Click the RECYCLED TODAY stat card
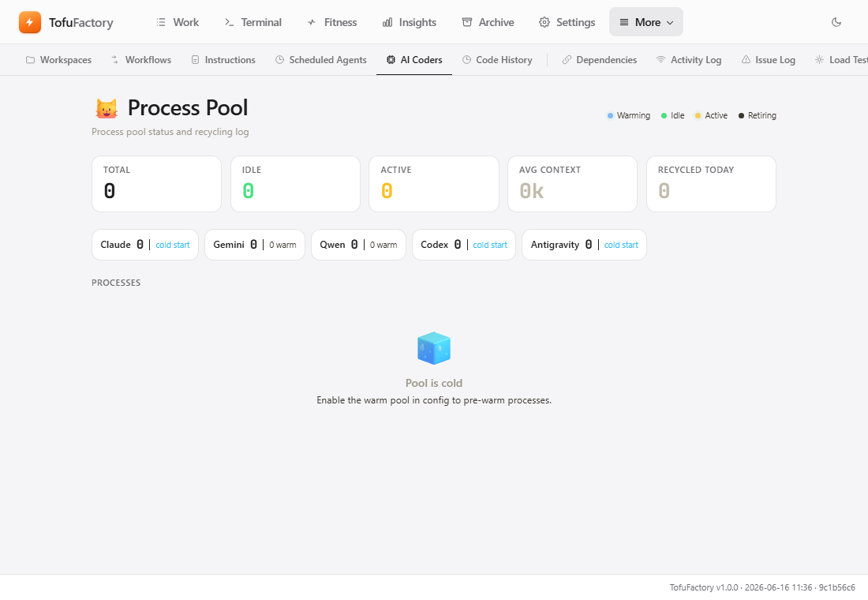The width and height of the screenshot is (868, 600). point(711,184)
